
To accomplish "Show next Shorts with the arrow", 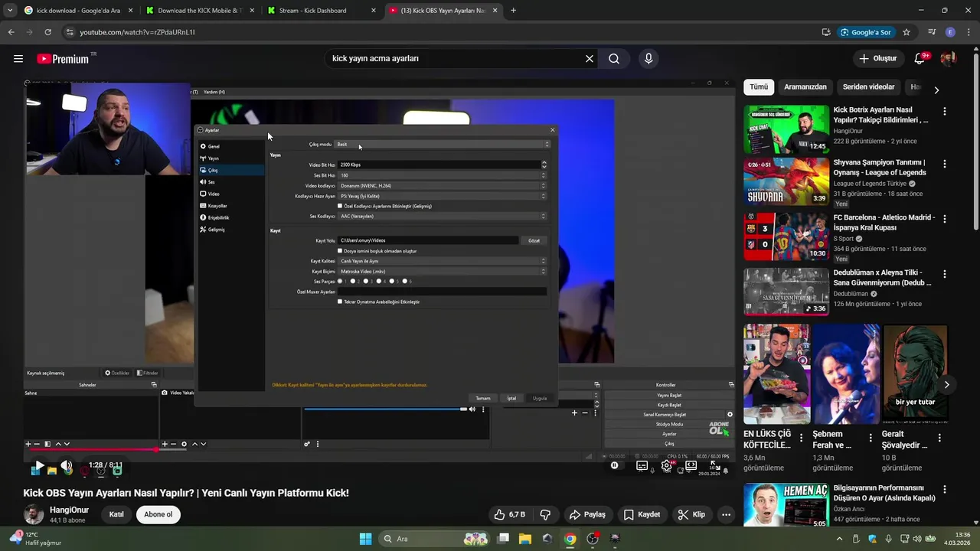I will point(946,385).
